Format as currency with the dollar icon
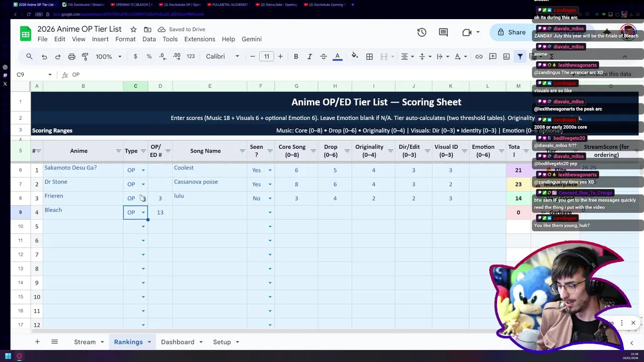Screen dimensions: 644x362 pyautogui.click(x=135, y=56)
